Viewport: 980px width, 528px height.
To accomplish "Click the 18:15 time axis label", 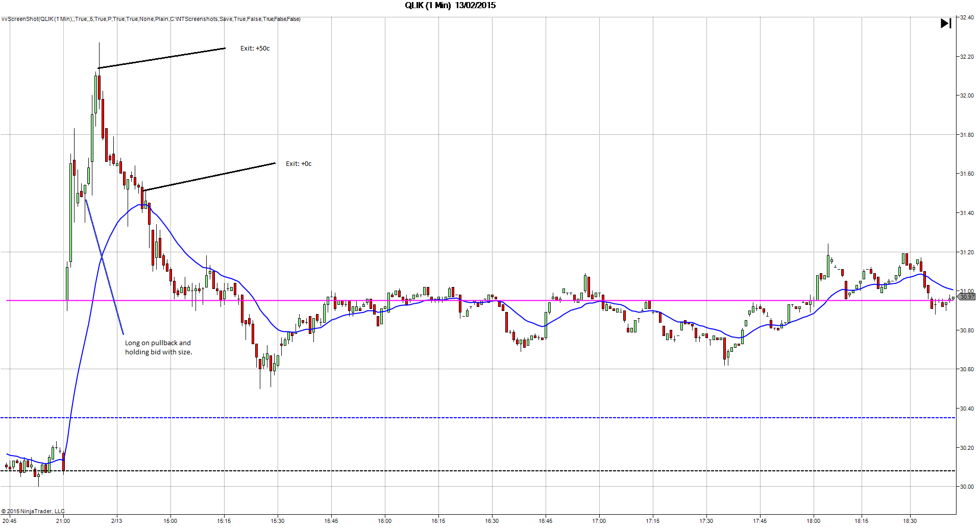I will click(x=862, y=521).
